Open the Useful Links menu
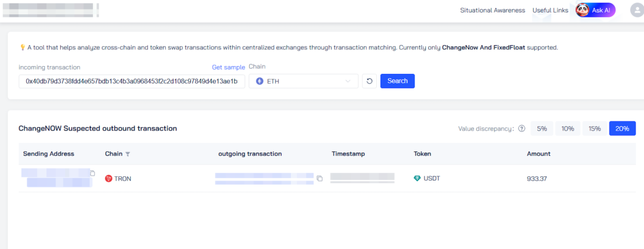This screenshot has width=644, height=249. click(x=550, y=10)
